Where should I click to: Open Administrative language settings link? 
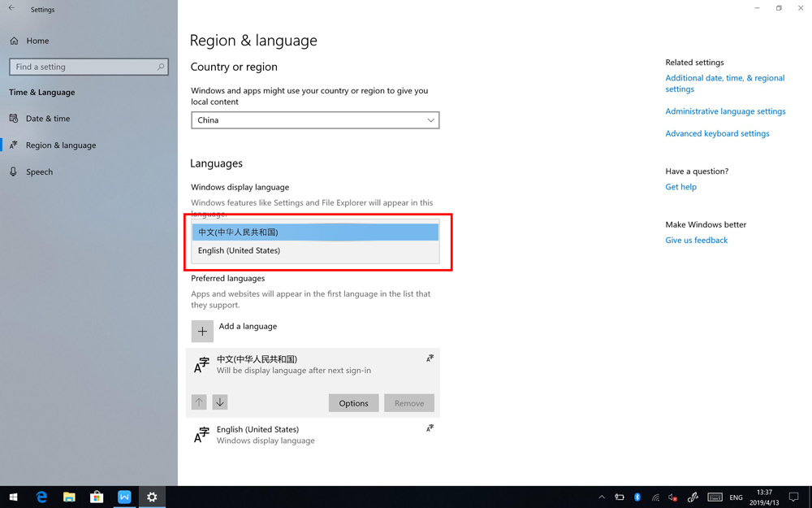point(725,111)
